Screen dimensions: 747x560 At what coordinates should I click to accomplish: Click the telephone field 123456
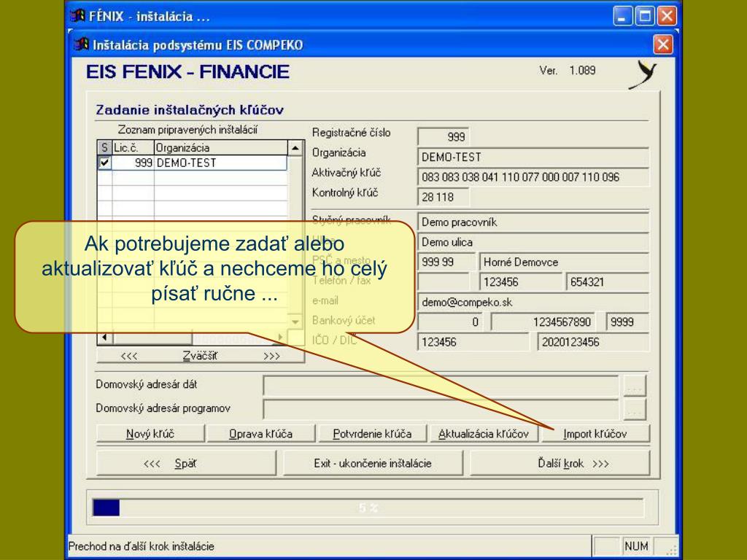click(x=521, y=282)
